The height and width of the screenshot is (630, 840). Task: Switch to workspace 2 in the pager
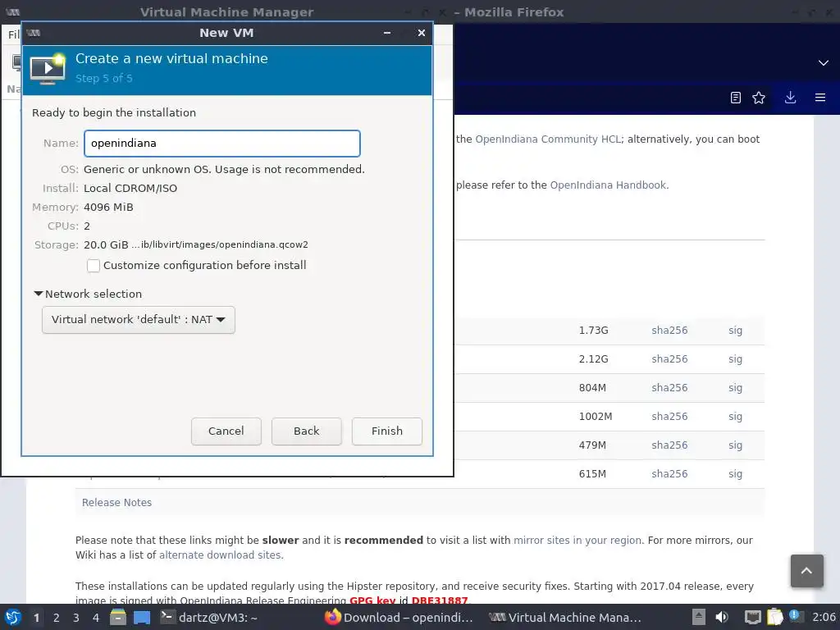click(57, 618)
